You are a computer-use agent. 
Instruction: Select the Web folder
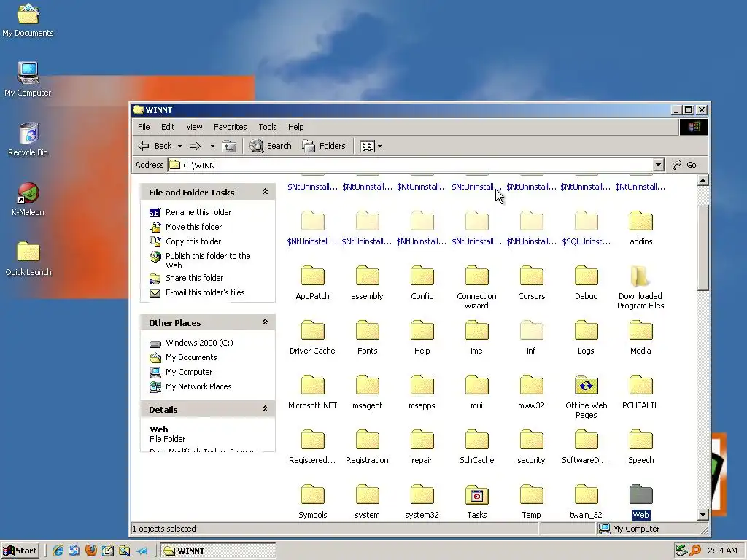[640, 501]
